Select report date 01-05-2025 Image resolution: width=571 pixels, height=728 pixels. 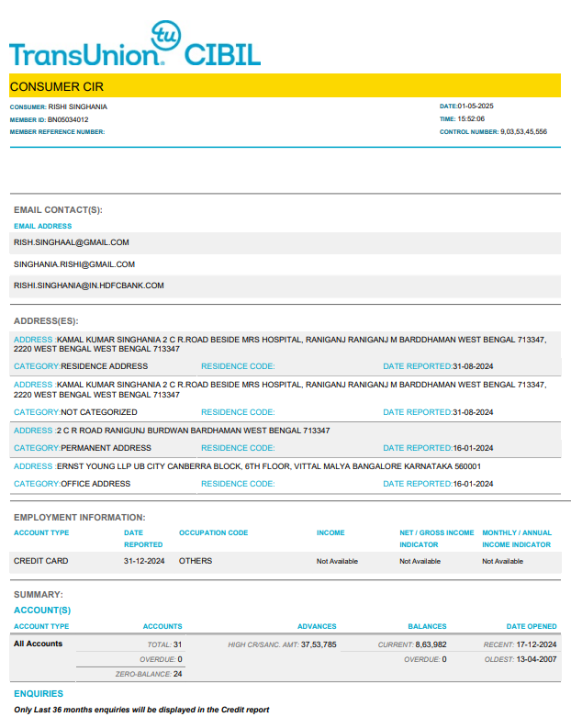476,106
